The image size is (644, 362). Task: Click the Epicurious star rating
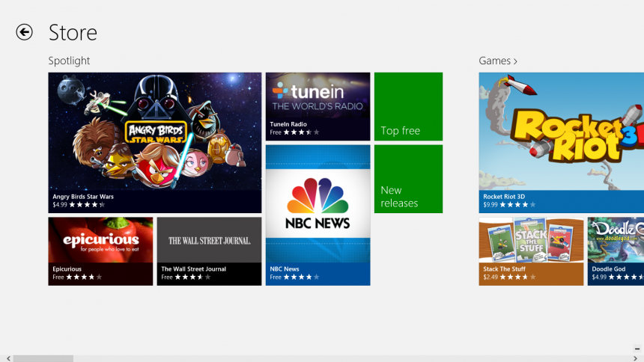pos(84,277)
